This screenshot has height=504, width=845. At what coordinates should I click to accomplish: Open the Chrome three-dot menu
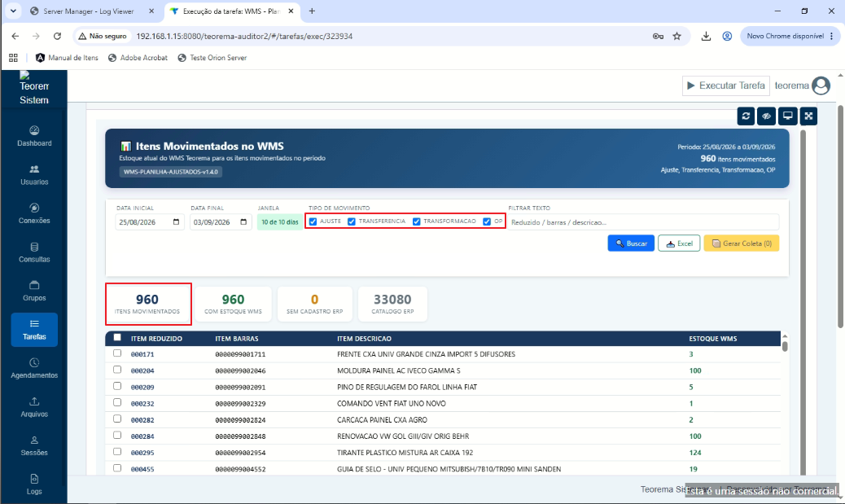point(831,36)
